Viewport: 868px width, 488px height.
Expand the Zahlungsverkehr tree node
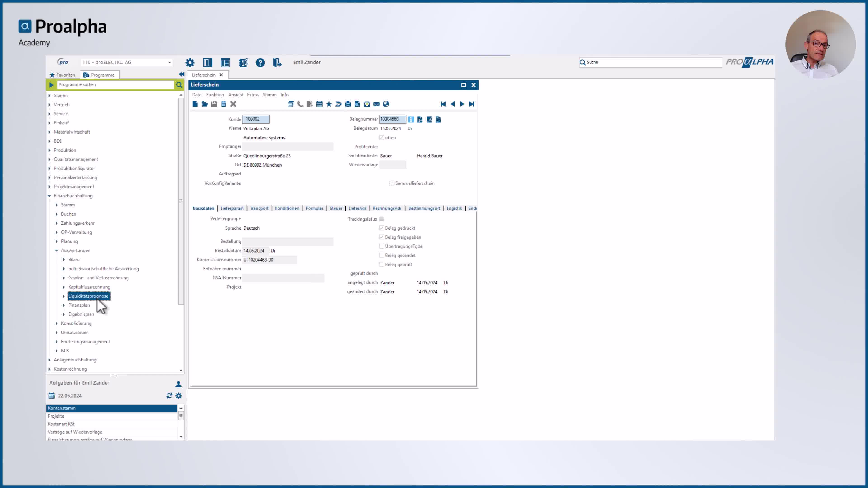[x=57, y=223]
